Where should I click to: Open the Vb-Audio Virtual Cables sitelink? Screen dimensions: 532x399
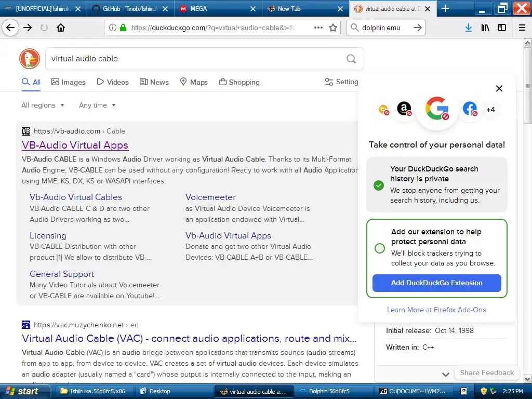[x=76, y=197]
